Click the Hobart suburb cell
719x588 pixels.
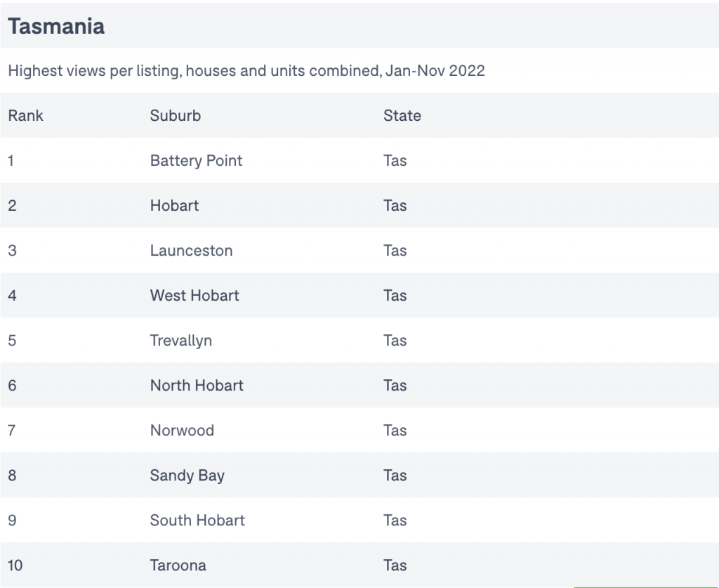174,205
